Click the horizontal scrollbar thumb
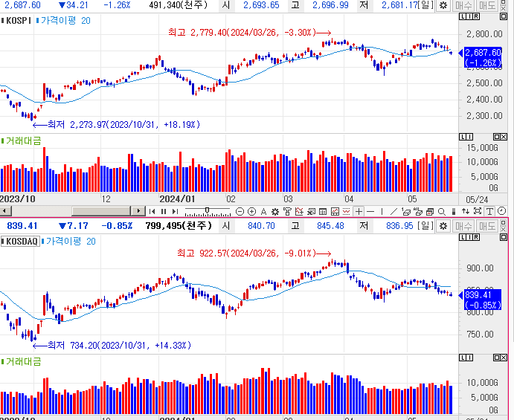The width and height of the screenshot is (514, 420). click(102, 211)
